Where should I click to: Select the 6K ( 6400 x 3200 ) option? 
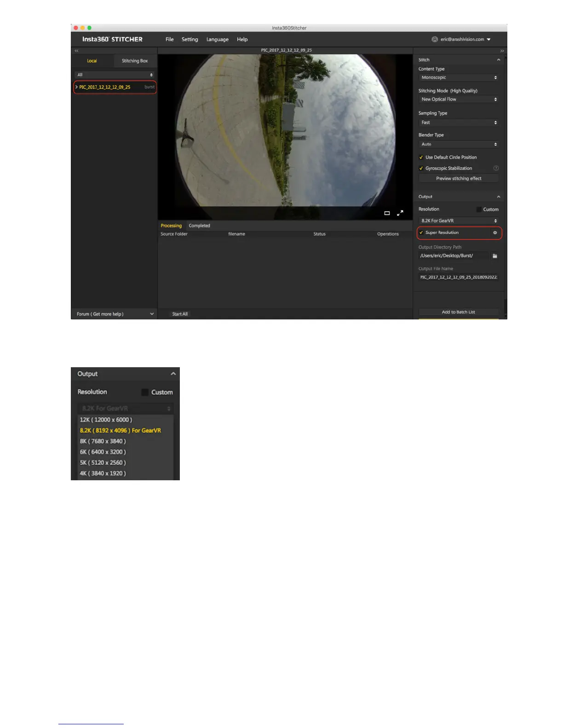point(126,452)
